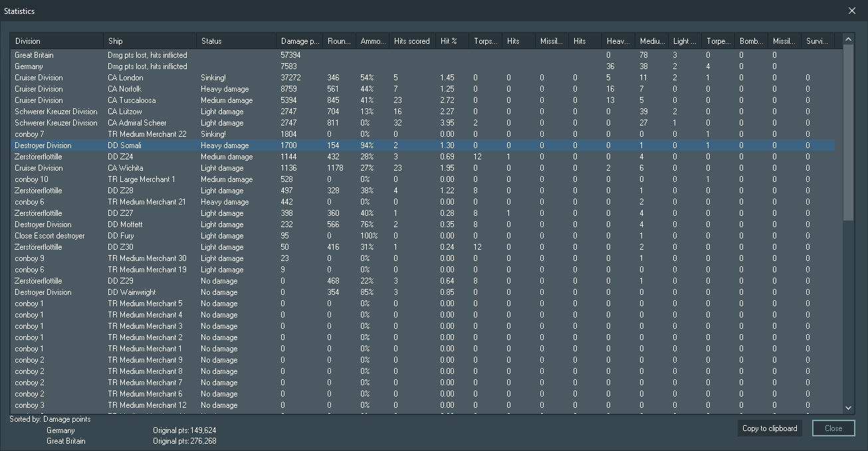Click the scrollbar up arrow
The height and width of the screenshot is (451, 868).
click(848, 40)
